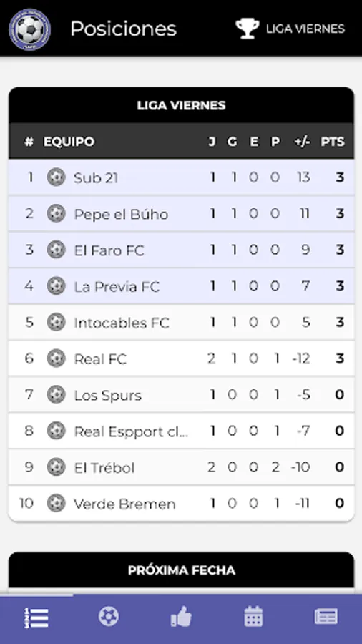Click the trophy icon beside LIGA VIERNES
Viewport: 362px width, 644px height.
click(x=247, y=29)
